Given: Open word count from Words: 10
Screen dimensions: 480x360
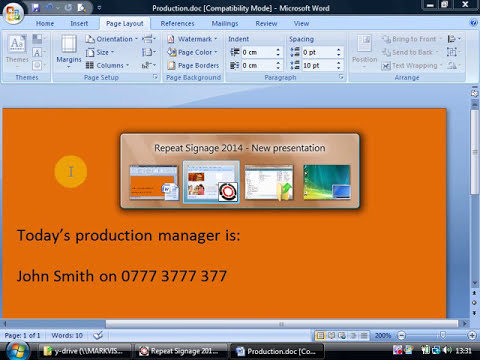Looking at the screenshot, I should tap(67, 335).
